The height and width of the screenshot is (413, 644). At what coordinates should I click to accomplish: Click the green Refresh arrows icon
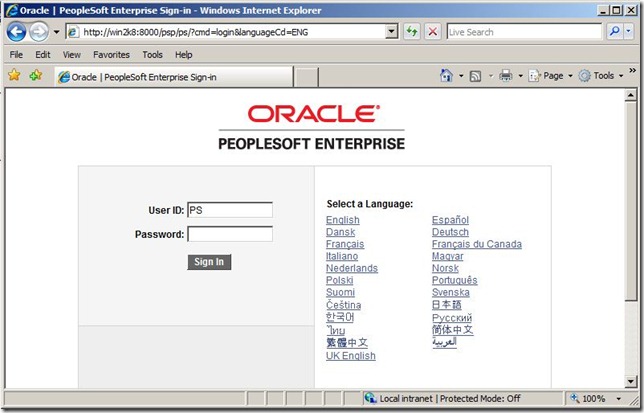tap(412, 32)
